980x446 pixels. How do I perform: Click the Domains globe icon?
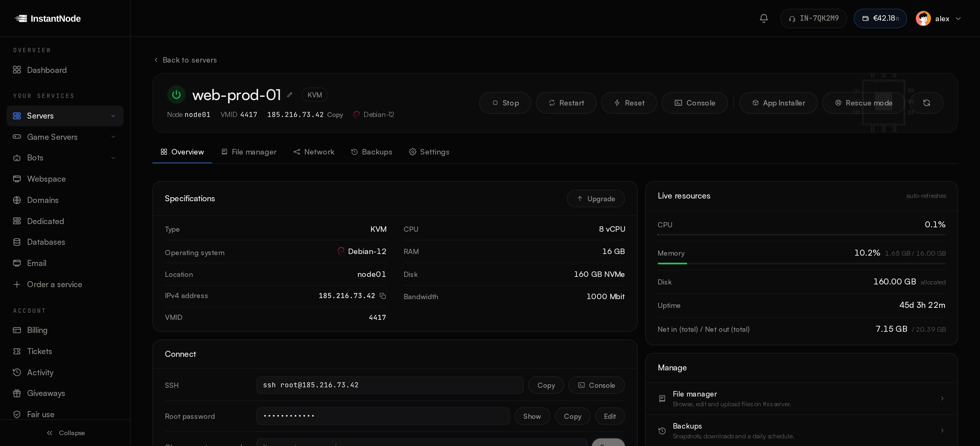(x=17, y=200)
